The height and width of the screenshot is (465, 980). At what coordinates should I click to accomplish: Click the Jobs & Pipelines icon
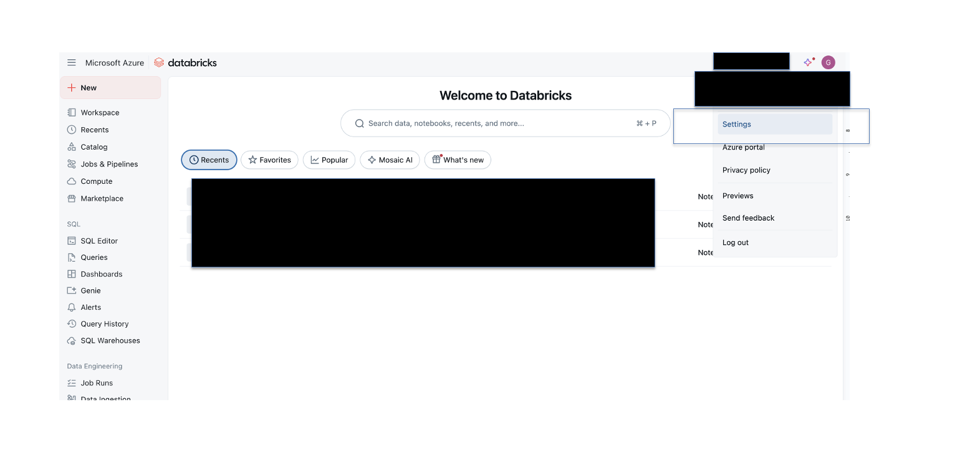tap(72, 164)
